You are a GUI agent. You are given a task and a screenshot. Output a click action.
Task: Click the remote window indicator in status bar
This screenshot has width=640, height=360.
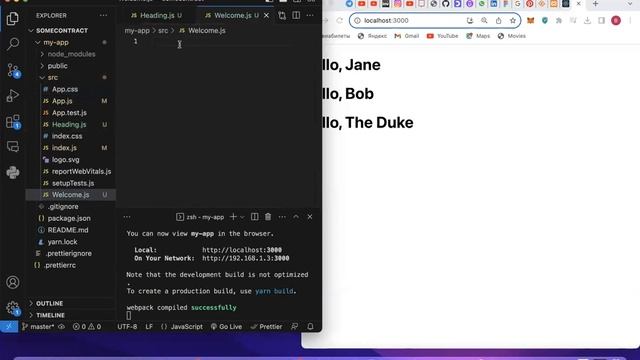9,327
